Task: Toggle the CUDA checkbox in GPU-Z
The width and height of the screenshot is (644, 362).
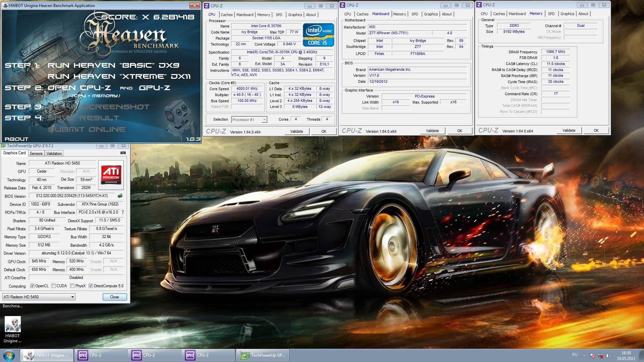Action: [53, 286]
